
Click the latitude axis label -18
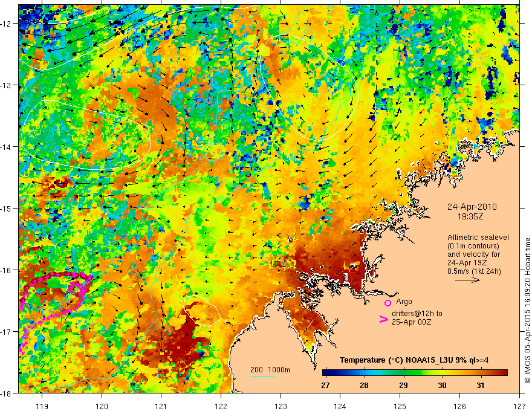tap(7, 393)
